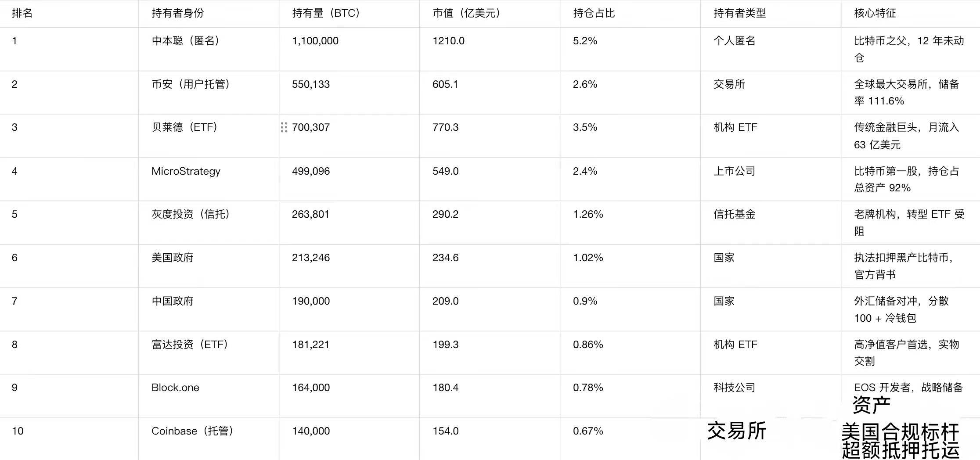Click the 上市公司 holder type cell
Screen dimensions: 980x460
tap(734, 171)
